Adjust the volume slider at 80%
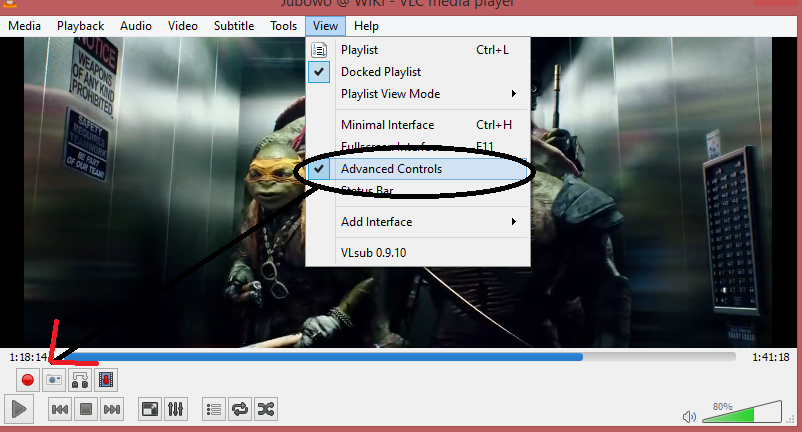Image resolution: width=802 pixels, height=432 pixels. 742,412
